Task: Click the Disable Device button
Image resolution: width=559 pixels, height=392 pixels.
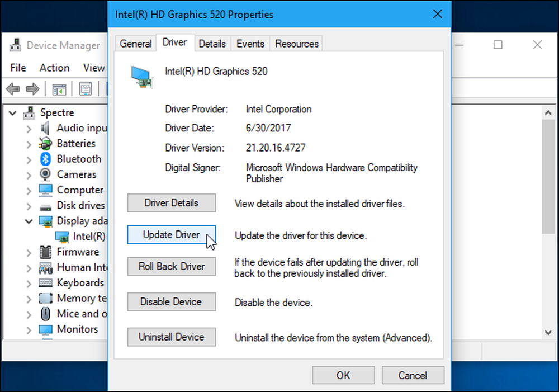Action: tap(172, 302)
